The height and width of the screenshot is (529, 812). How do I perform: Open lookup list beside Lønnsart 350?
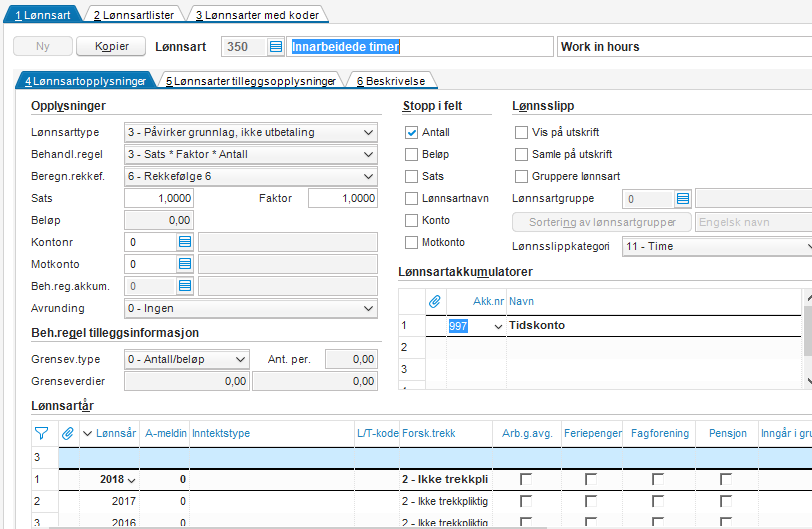tap(276, 47)
